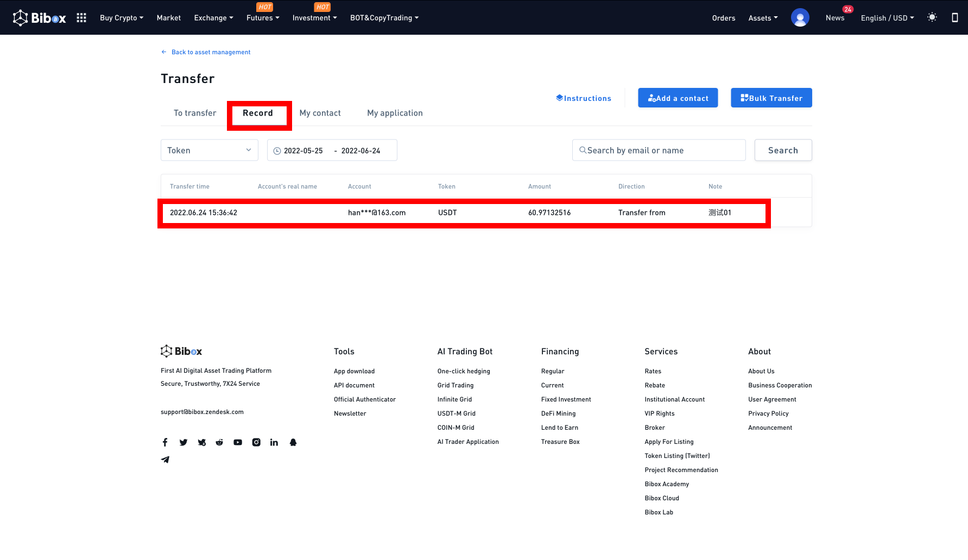The image size is (968, 560).
Task: Toggle light/dark theme sun icon
Action: [x=932, y=17]
